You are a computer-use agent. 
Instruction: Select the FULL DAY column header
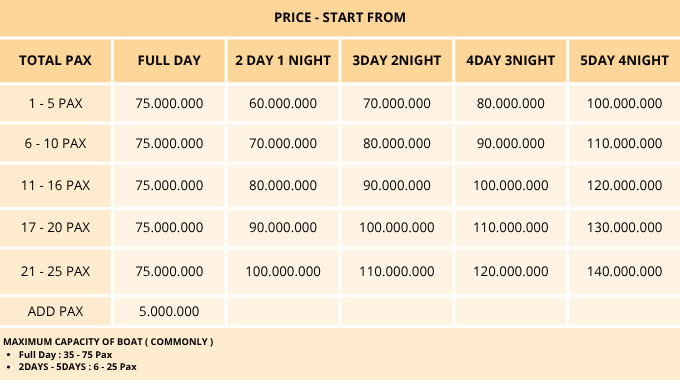[x=169, y=60]
